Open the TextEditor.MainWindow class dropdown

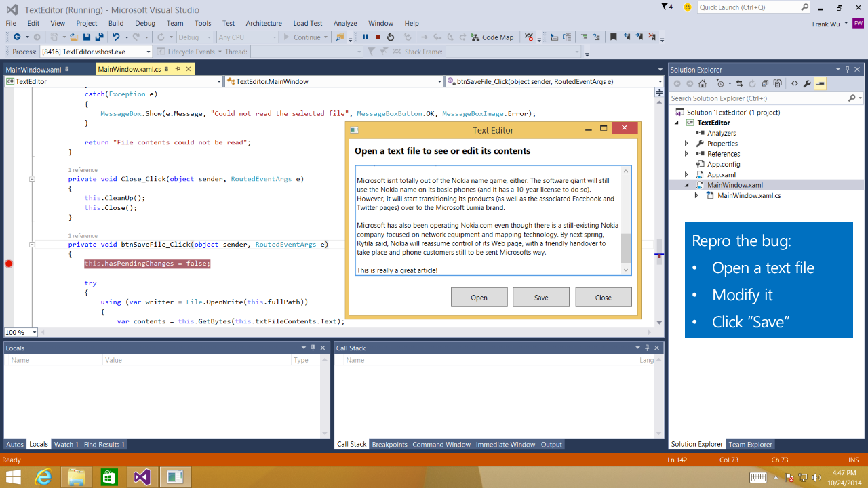(439, 81)
